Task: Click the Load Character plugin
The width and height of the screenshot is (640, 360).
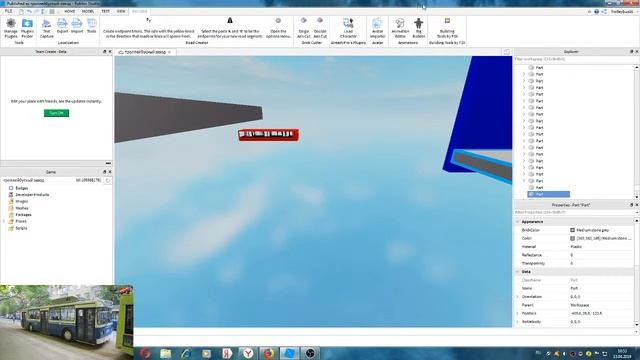Action: [x=348, y=28]
